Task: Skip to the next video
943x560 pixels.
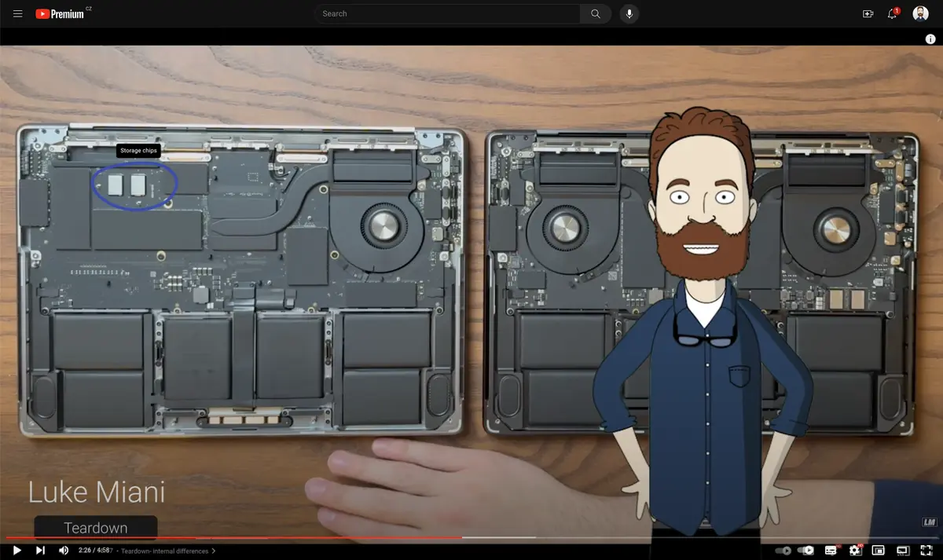Action: click(x=40, y=551)
